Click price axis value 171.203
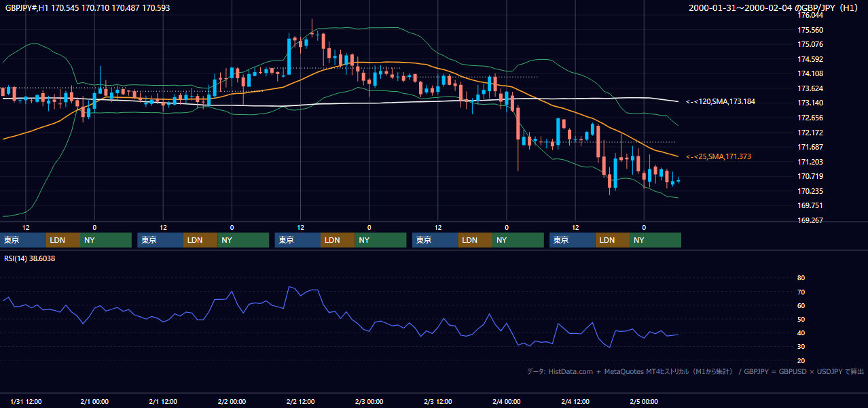The width and height of the screenshot is (868, 408). [810, 162]
